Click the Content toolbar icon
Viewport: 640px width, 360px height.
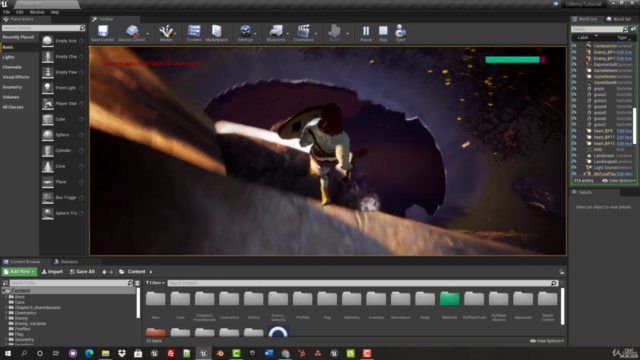tap(194, 32)
